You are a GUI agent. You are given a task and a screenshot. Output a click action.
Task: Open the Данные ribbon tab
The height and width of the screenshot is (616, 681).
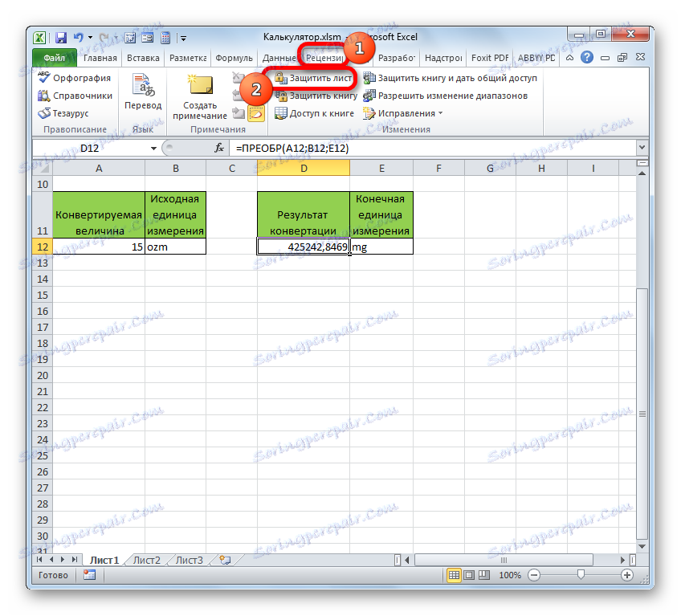click(279, 58)
